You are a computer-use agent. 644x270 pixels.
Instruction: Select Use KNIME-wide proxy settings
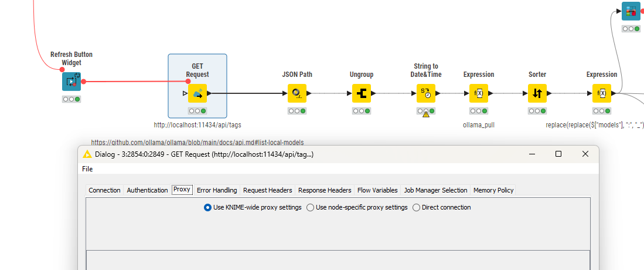(253, 207)
